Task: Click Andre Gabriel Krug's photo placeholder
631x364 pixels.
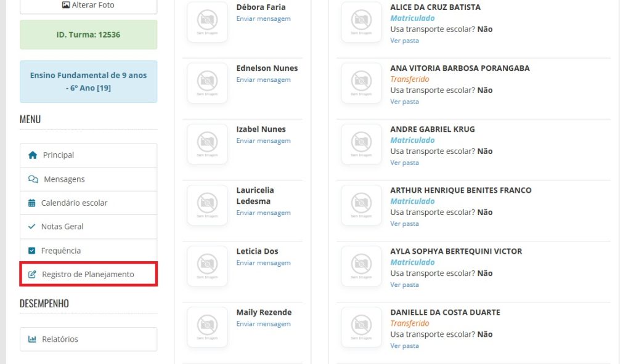Action: 361,144
